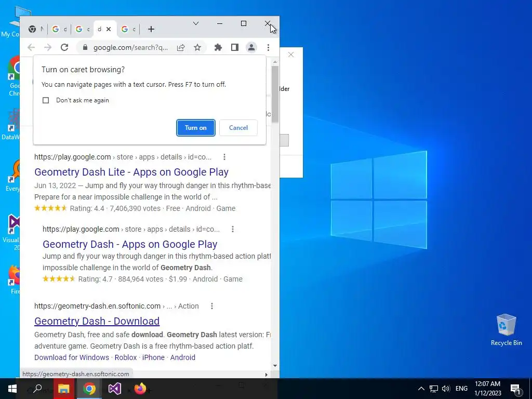
Task: Open the profile avatar menu
Action: pyautogui.click(x=251, y=47)
